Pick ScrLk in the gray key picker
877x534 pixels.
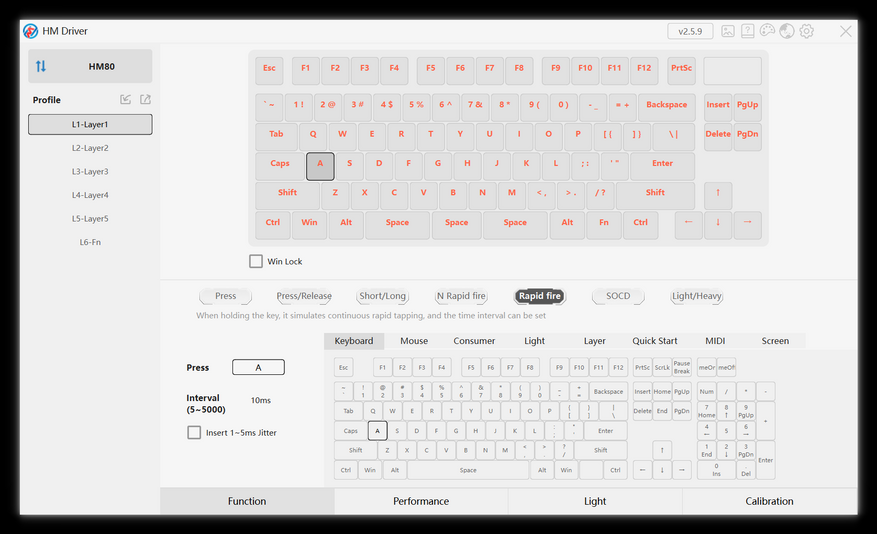[662, 367]
